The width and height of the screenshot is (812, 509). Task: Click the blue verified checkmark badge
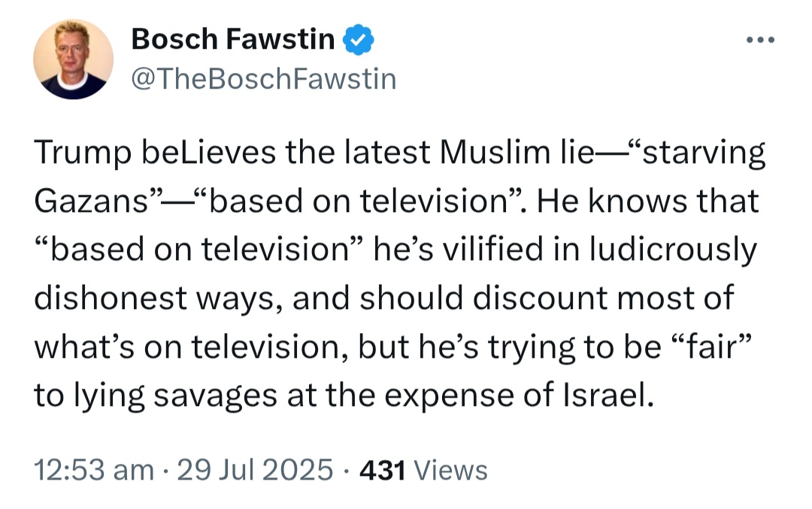coord(359,40)
